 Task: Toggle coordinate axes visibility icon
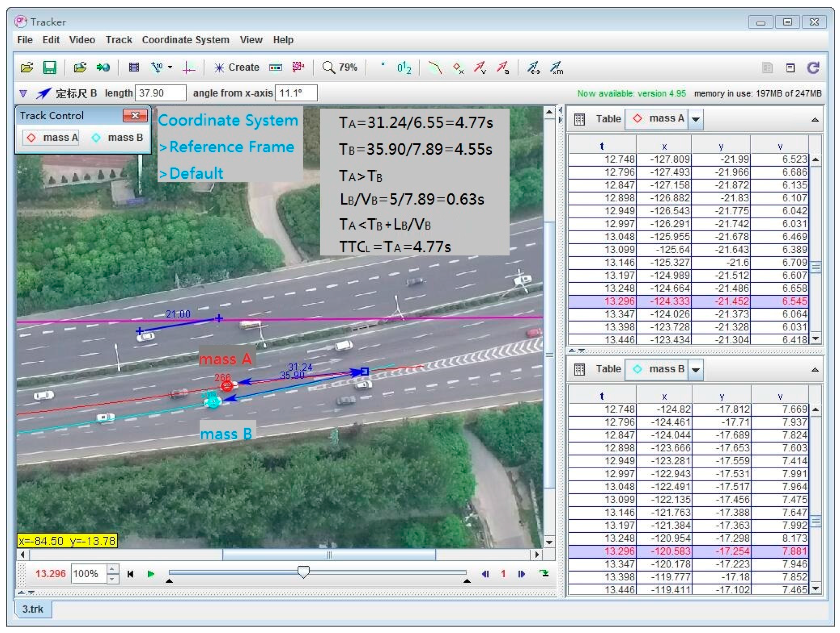click(x=189, y=68)
